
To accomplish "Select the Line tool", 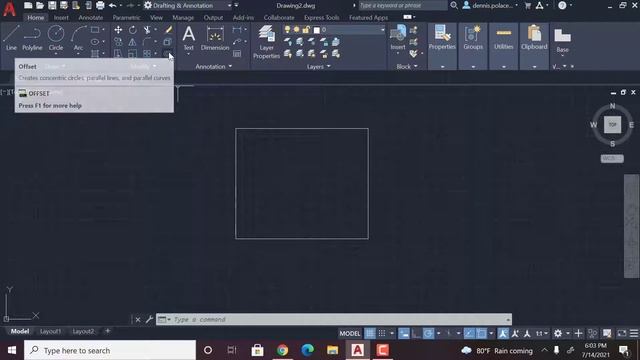I will coord(11,38).
